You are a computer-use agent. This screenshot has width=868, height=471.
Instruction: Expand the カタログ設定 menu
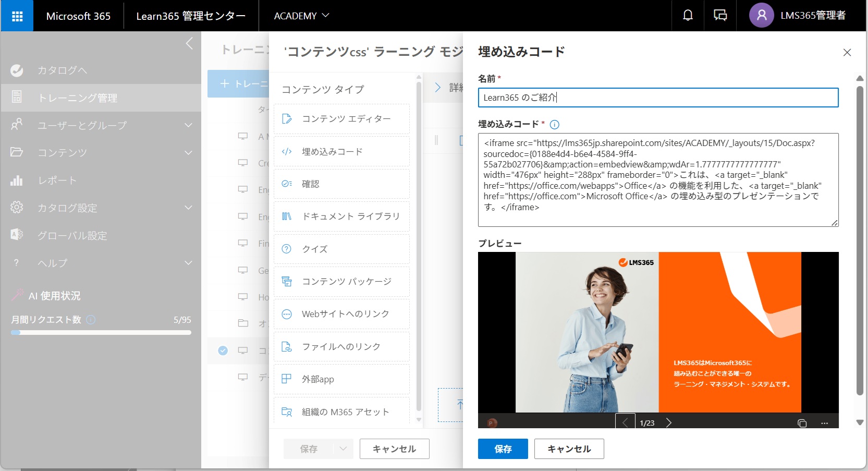(x=189, y=208)
